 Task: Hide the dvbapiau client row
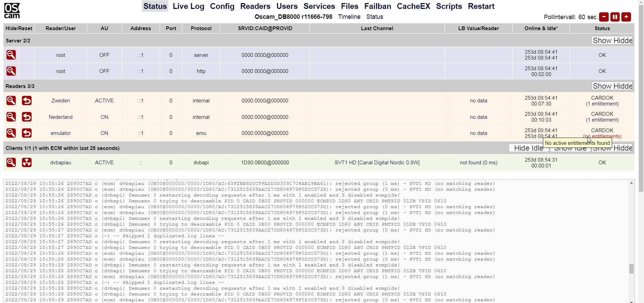point(11,162)
